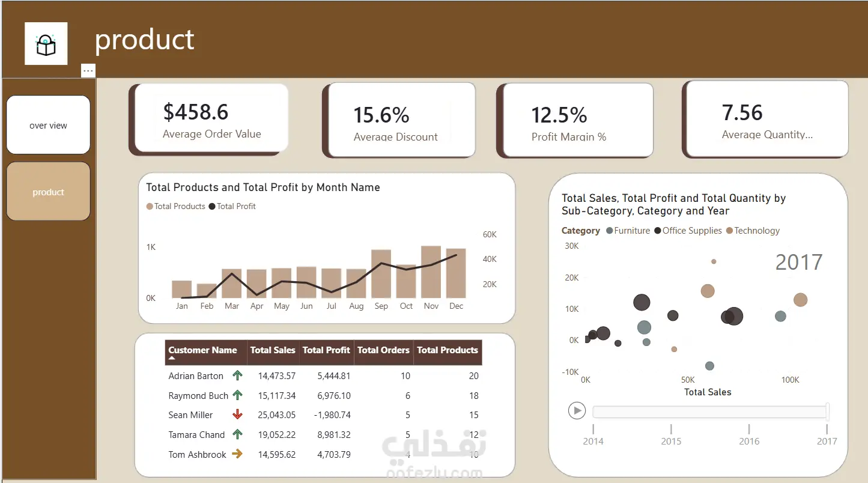Click the Nov bar in chart
Image resolution: width=868 pixels, height=483 pixels.
[x=431, y=272]
